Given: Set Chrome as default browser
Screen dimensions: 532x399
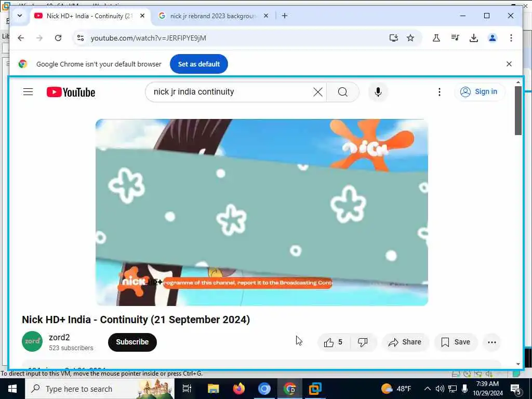Looking at the screenshot, I should (199, 64).
